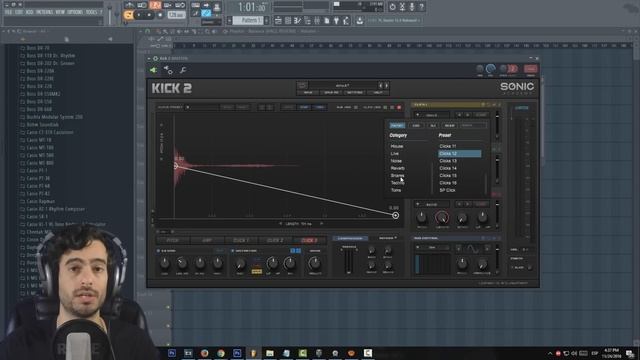Toggle the yellow button below the bottom knobs
The width and height of the screenshot is (640, 360).
tap(257, 271)
